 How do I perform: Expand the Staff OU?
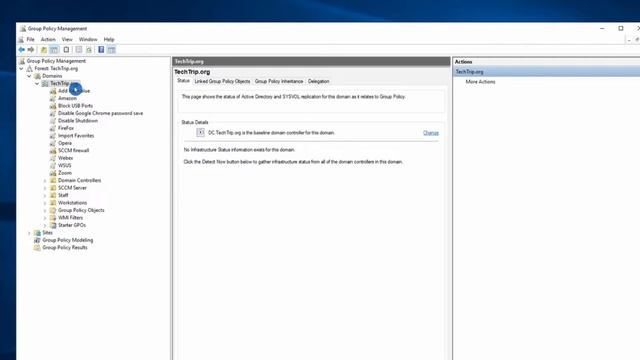coord(45,195)
